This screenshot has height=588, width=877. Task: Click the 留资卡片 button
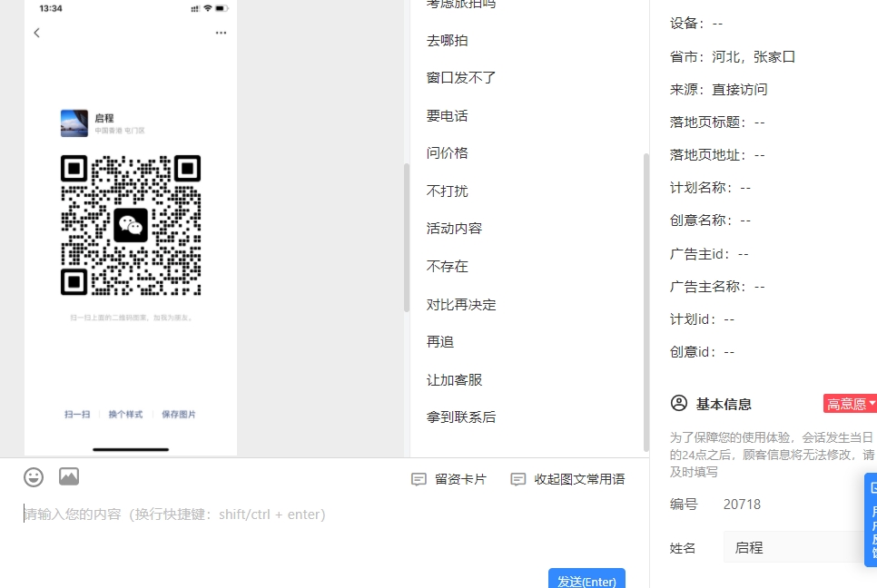tap(449, 479)
